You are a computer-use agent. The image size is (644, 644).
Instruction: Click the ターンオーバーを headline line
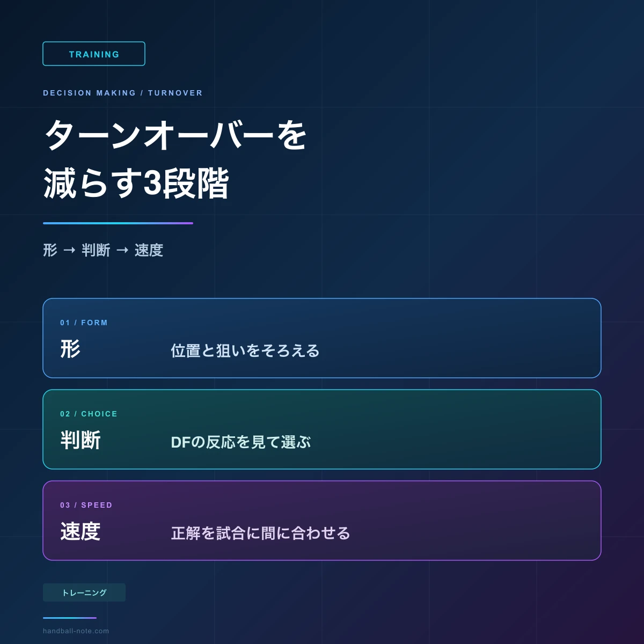175,135
